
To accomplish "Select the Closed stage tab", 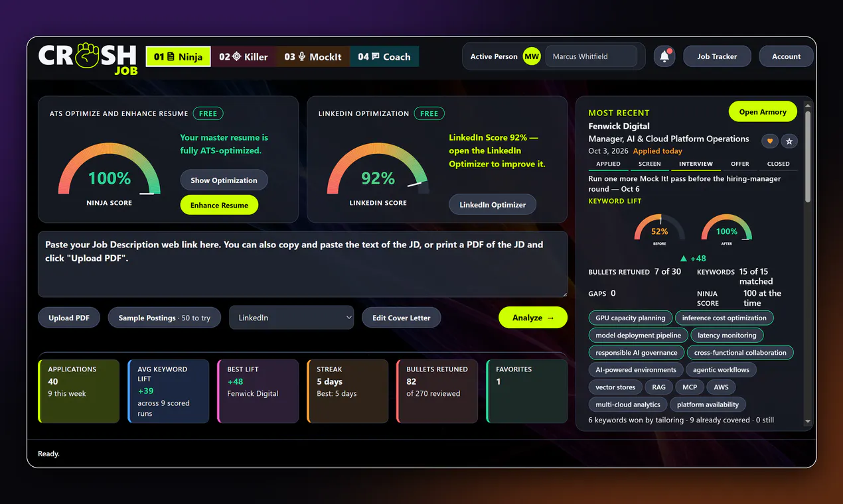I will point(779,164).
